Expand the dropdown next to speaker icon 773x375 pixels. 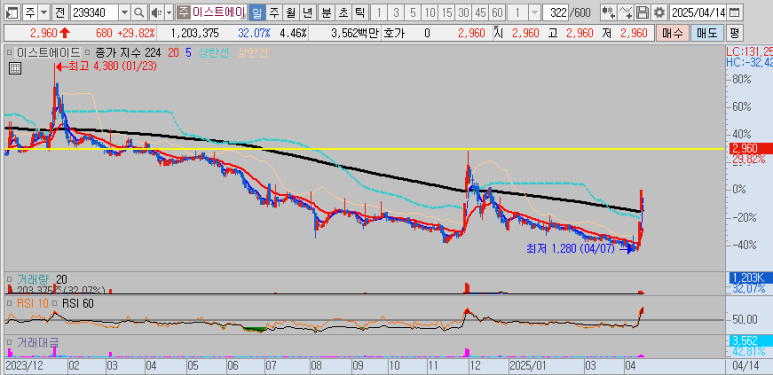[x=169, y=12]
